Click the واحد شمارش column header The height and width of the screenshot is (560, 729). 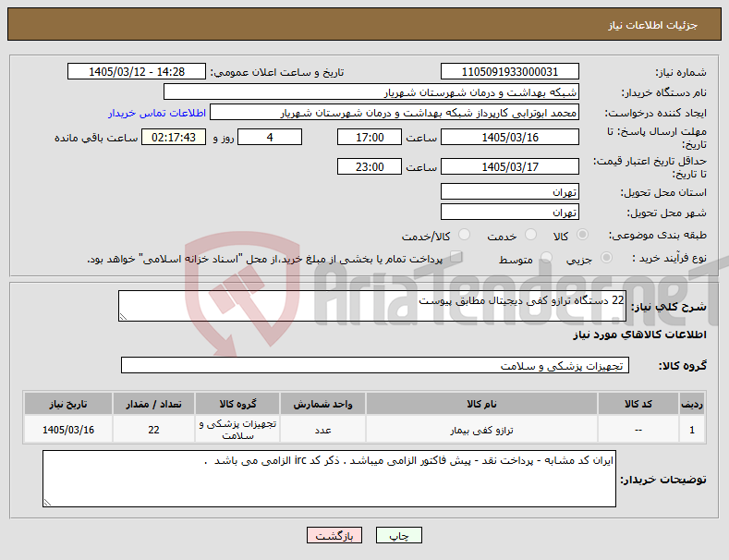pos(322,404)
